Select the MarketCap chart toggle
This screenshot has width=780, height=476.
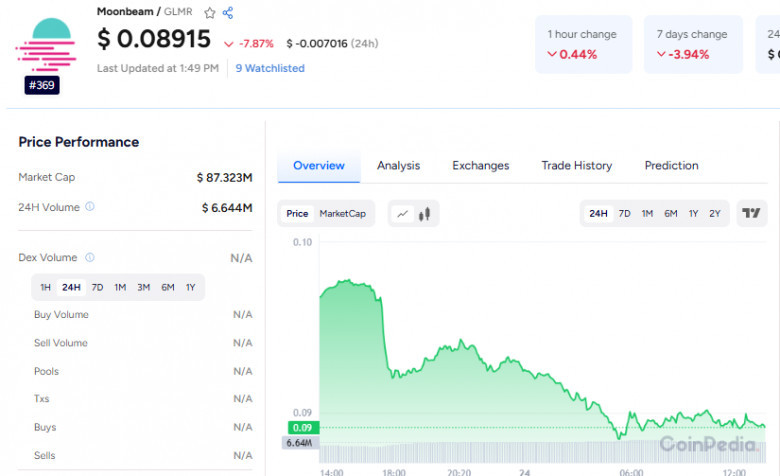(x=343, y=213)
